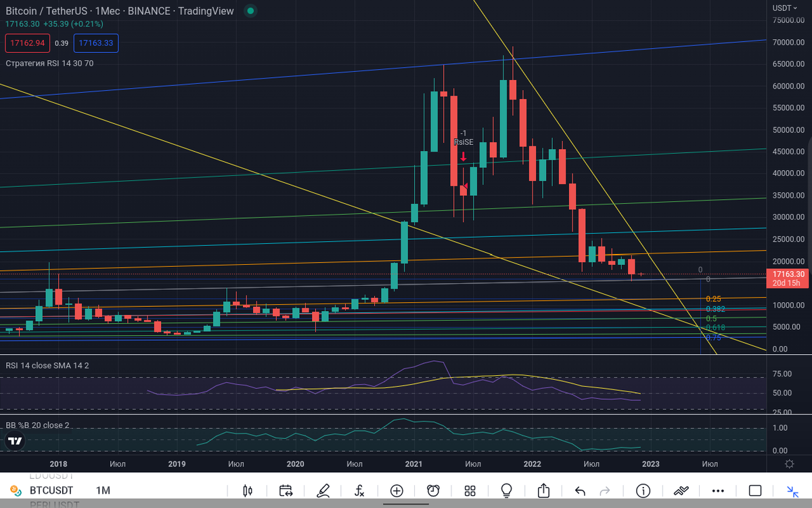The height and width of the screenshot is (508, 812).
Task: Redo the last chart action
Action: point(605,490)
